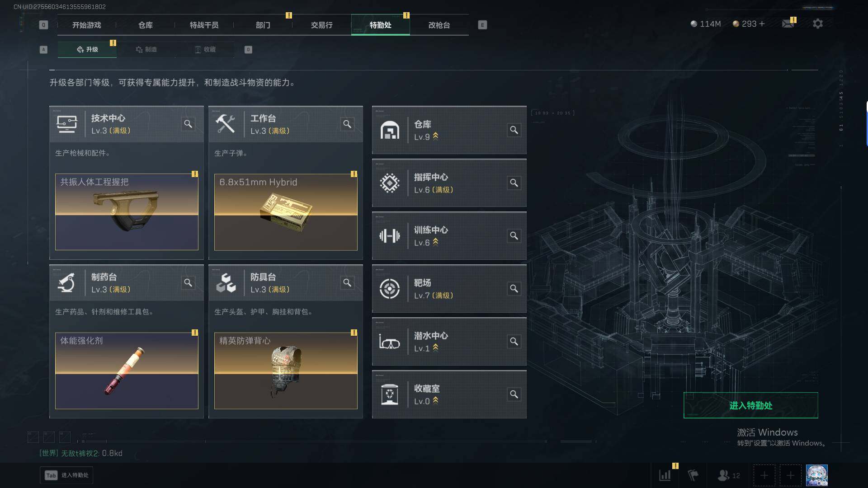Select the 精英防弹背心 item card
This screenshot has width=868, height=488.
tap(286, 371)
